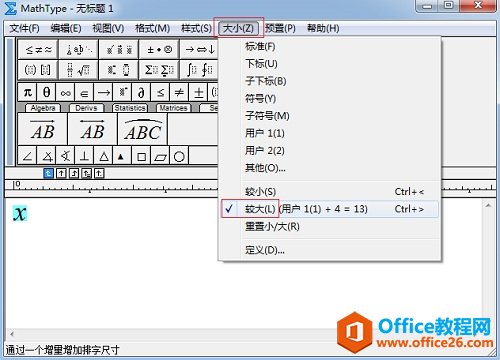Insert ABC arc template
The image size is (500, 360).
coord(142,129)
